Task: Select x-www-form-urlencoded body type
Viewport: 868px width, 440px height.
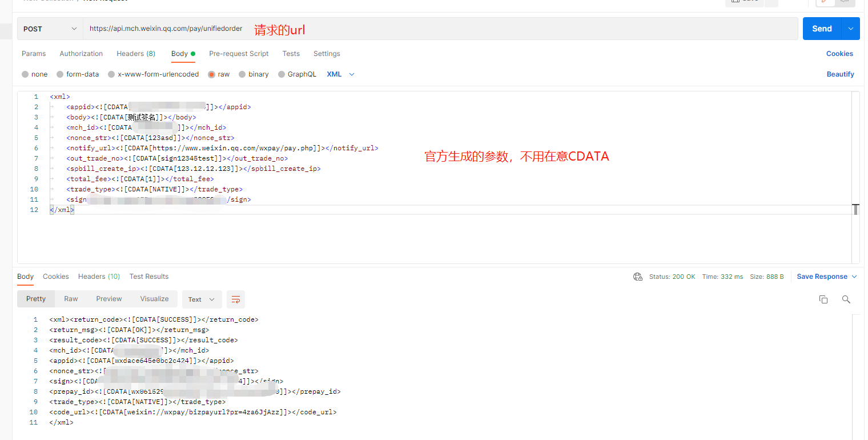Action: click(x=154, y=74)
